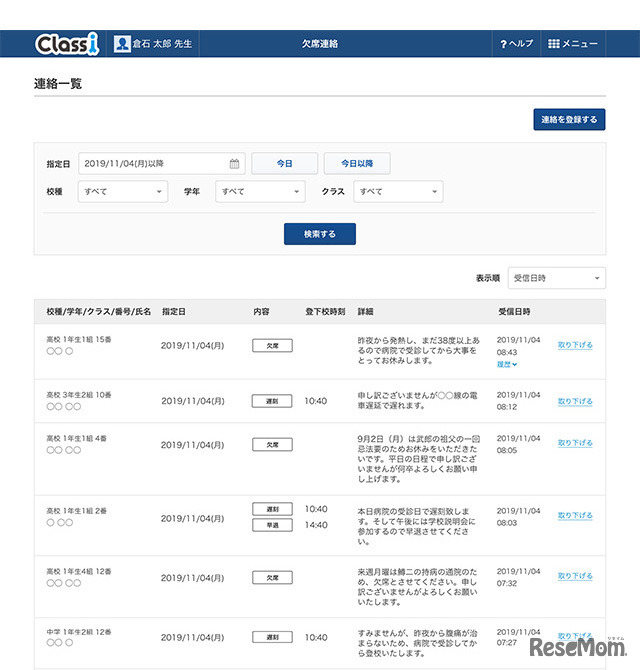Screen dimensions: 640x670
Task: Open the 表示順 sort dropdown
Action: (557, 278)
